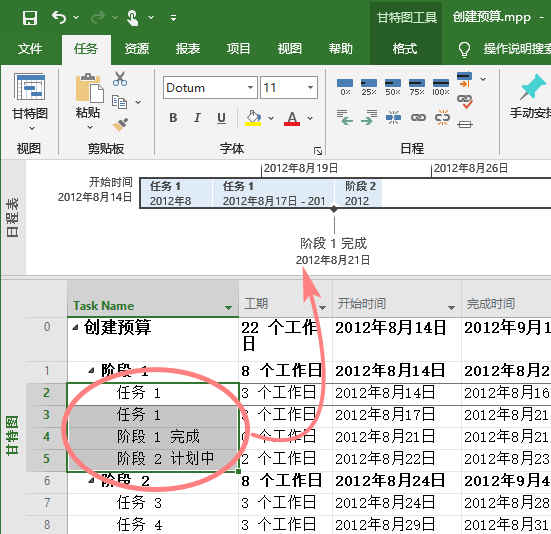Click the Inactivate task icon

465,124
